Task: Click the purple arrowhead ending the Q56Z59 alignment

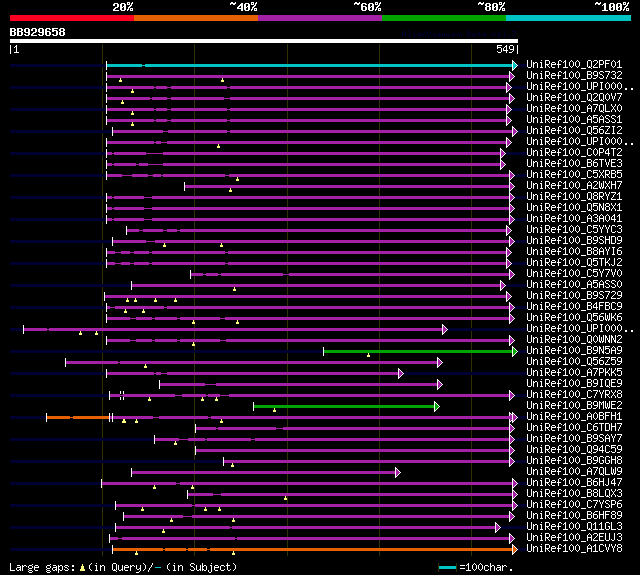Action: point(440,362)
